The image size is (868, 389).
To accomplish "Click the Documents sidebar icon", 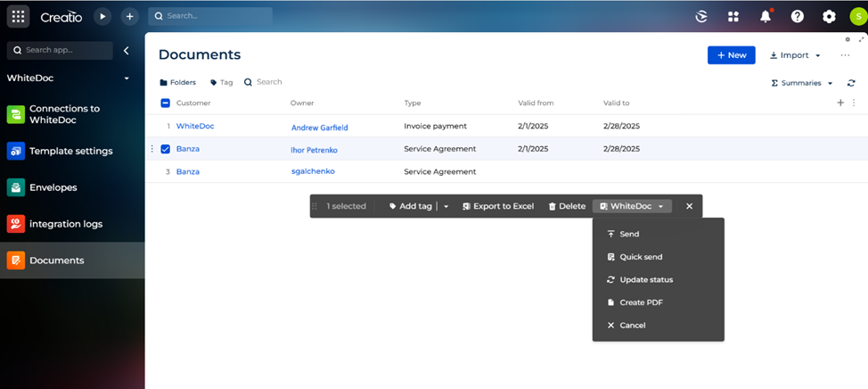I will 15,261.
